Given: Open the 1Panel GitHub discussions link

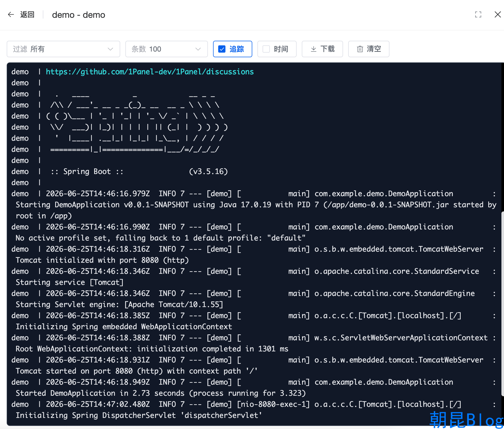Looking at the screenshot, I should (150, 72).
